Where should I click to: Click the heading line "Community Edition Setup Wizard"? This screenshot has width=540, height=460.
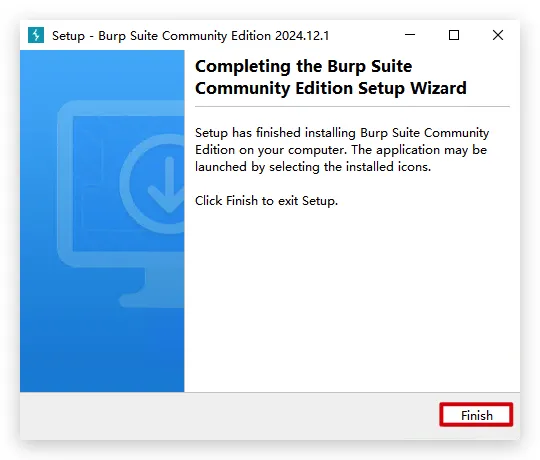coord(331,88)
